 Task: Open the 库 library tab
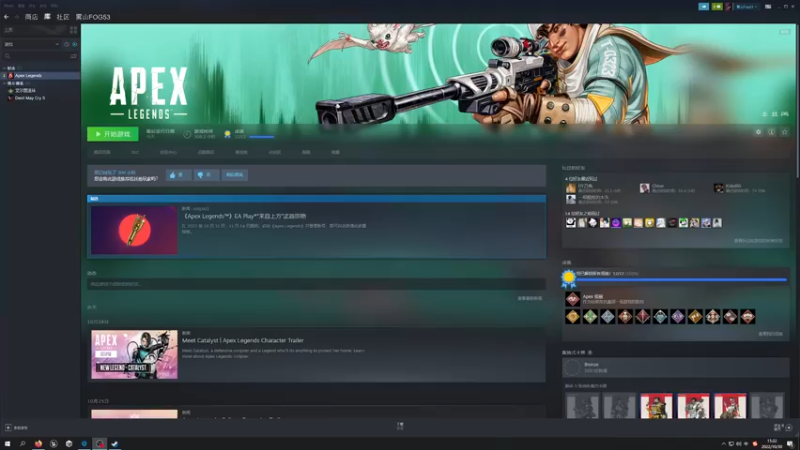click(47, 17)
